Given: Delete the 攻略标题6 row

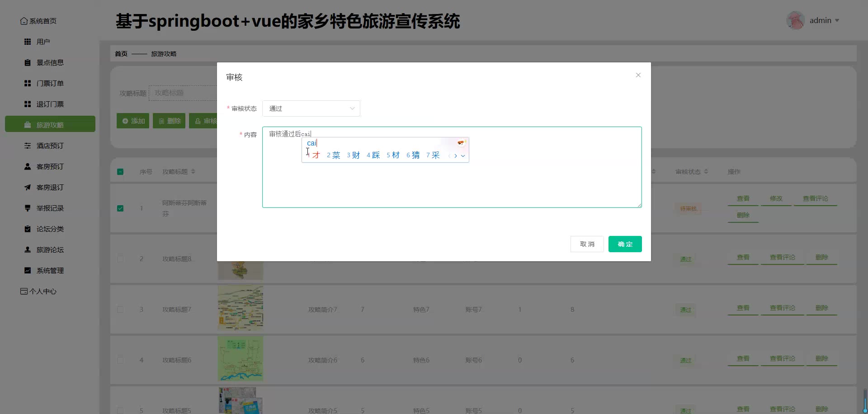Looking at the screenshot, I should (x=822, y=359).
